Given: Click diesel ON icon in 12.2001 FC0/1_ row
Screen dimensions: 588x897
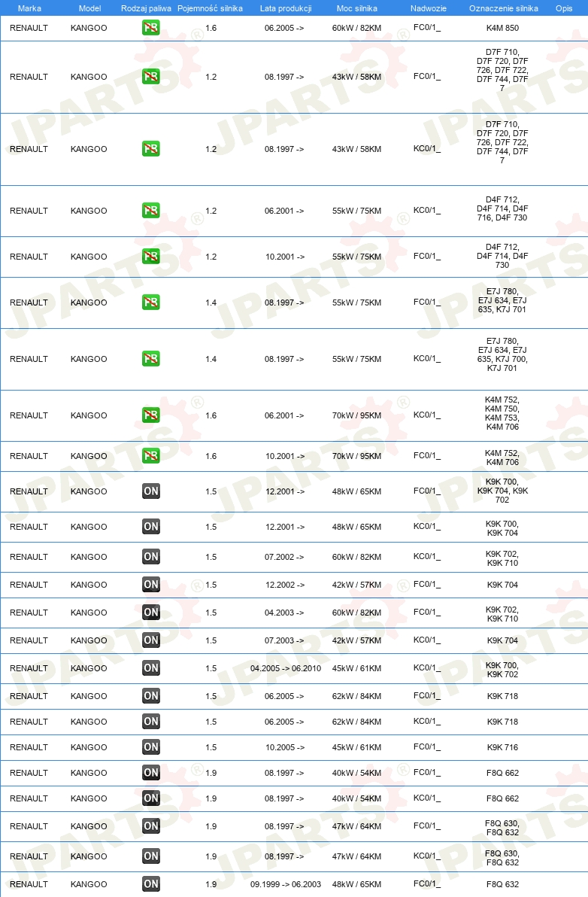Looking at the screenshot, I should (151, 491).
